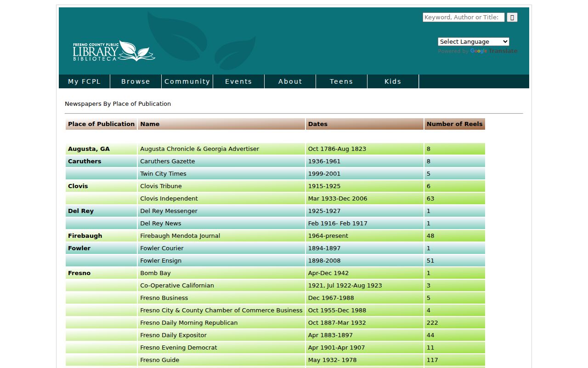Click the Keyword, Author or Title search field
Image resolution: width=588 pixels, height=368 pixels.
464,17
